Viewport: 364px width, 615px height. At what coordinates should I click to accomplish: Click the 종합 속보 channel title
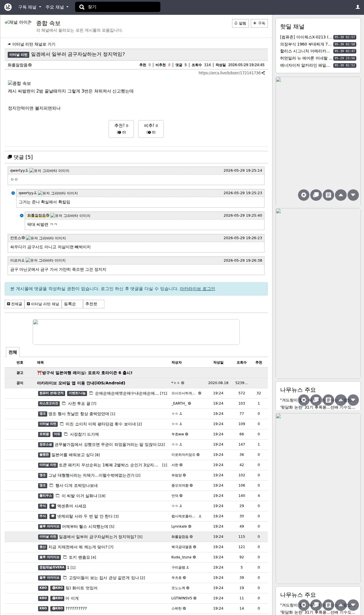(x=48, y=23)
